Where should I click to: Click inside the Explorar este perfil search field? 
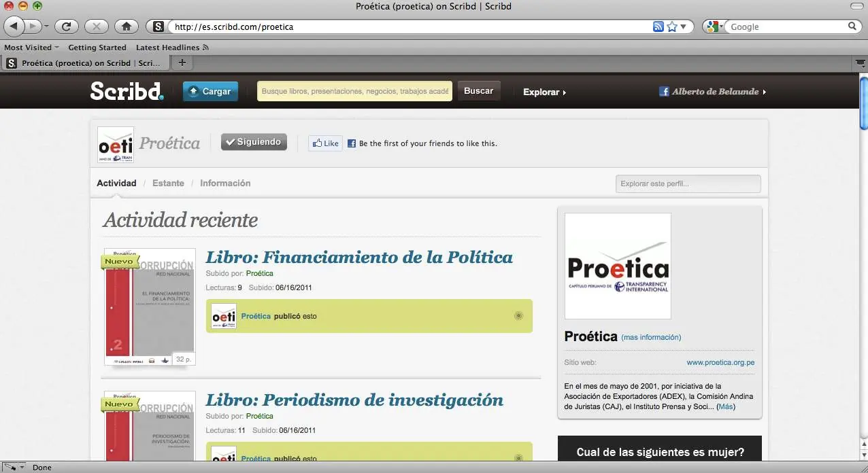[x=688, y=183]
